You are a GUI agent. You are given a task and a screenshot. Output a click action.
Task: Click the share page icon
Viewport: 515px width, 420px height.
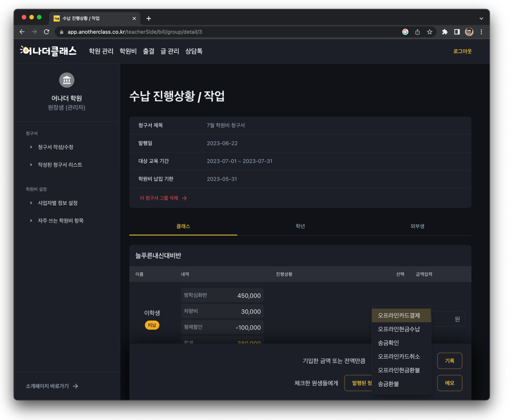pos(417,32)
